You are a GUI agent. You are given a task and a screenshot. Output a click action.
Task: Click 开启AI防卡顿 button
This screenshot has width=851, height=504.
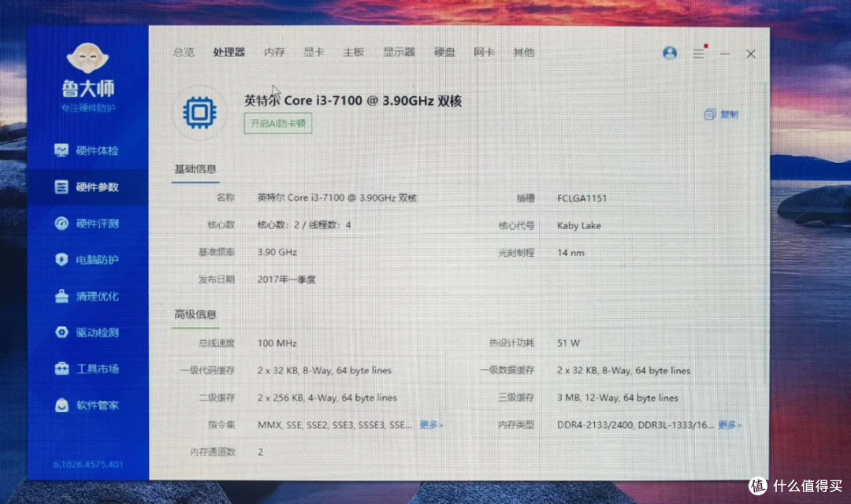(x=278, y=123)
